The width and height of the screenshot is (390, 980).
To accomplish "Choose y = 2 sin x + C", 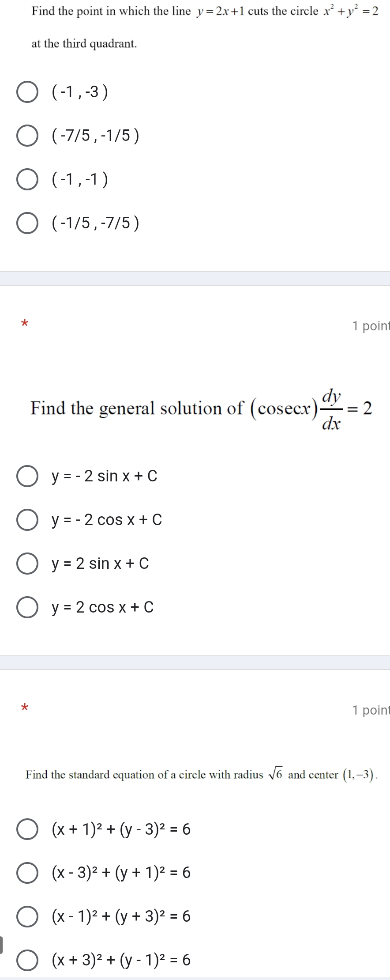I will tap(27, 564).
